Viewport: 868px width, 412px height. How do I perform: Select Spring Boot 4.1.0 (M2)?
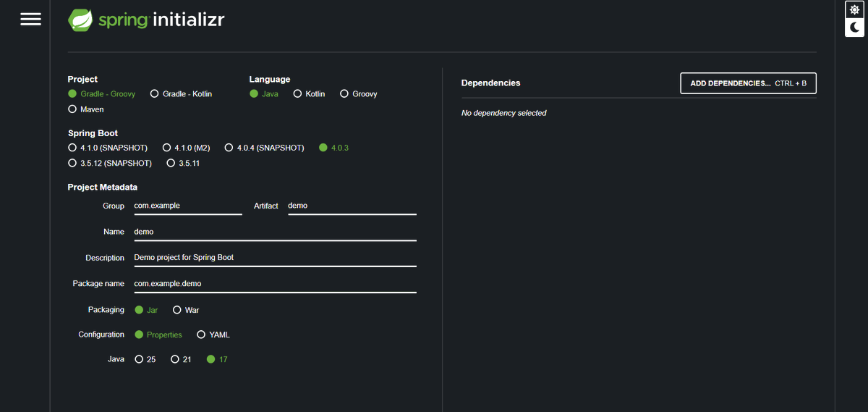tap(186, 148)
